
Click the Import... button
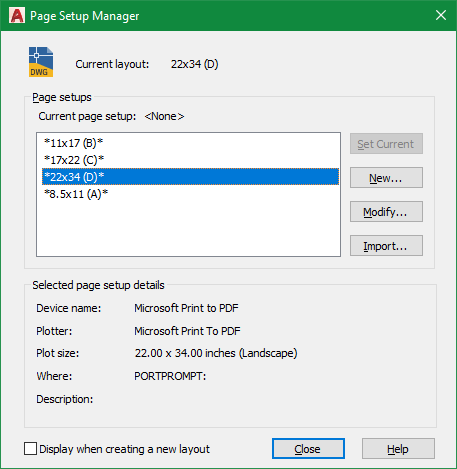pyautogui.click(x=386, y=246)
